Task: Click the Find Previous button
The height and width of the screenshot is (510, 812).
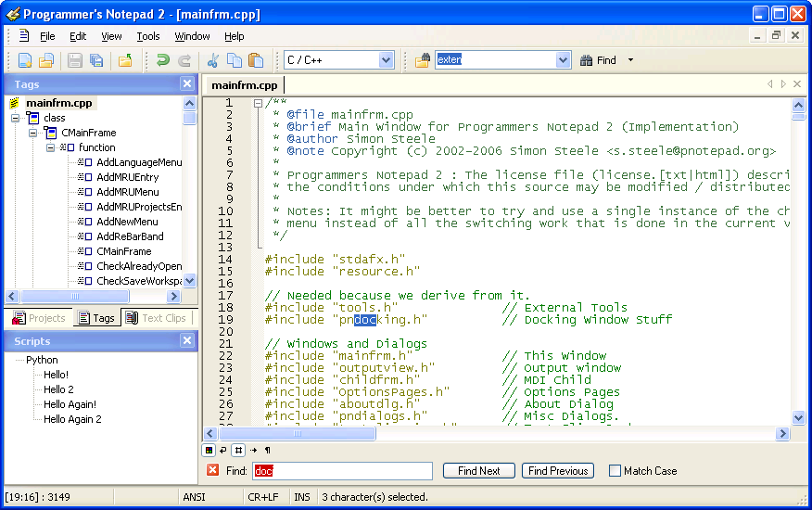Action: point(558,471)
